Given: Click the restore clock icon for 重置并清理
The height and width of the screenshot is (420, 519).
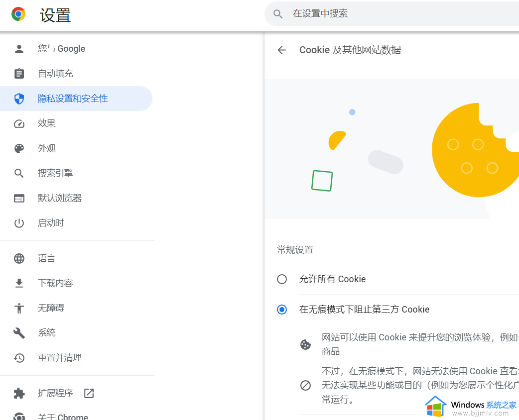Looking at the screenshot, I should click(x=19, y=358).
